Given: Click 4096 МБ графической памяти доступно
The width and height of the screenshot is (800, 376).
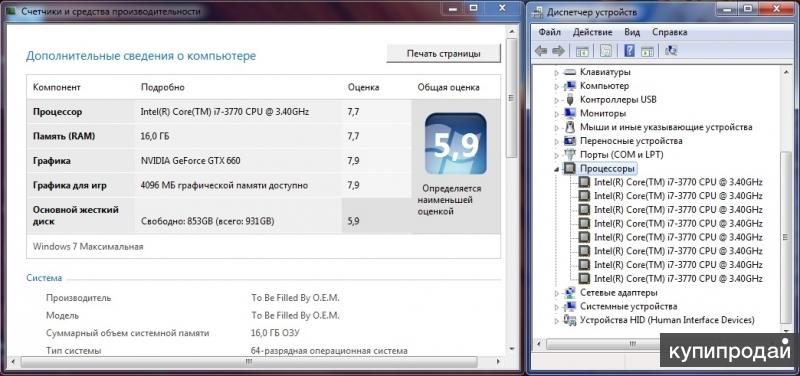Looking at the screenshot, I should pyautogui.click(x=224, y=185).
